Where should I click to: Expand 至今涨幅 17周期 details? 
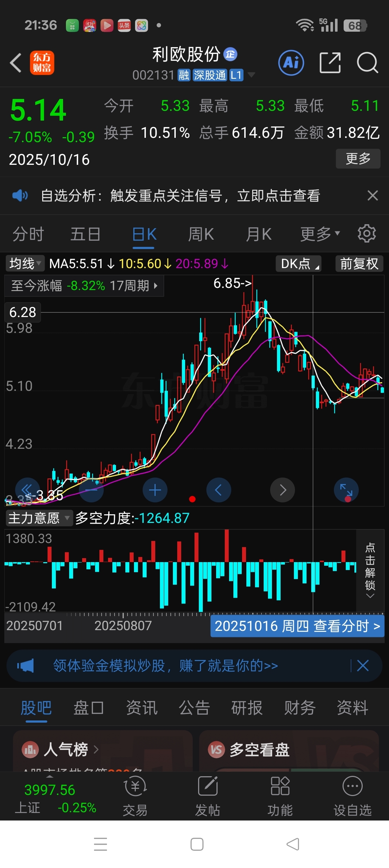[x=84, y=286]
